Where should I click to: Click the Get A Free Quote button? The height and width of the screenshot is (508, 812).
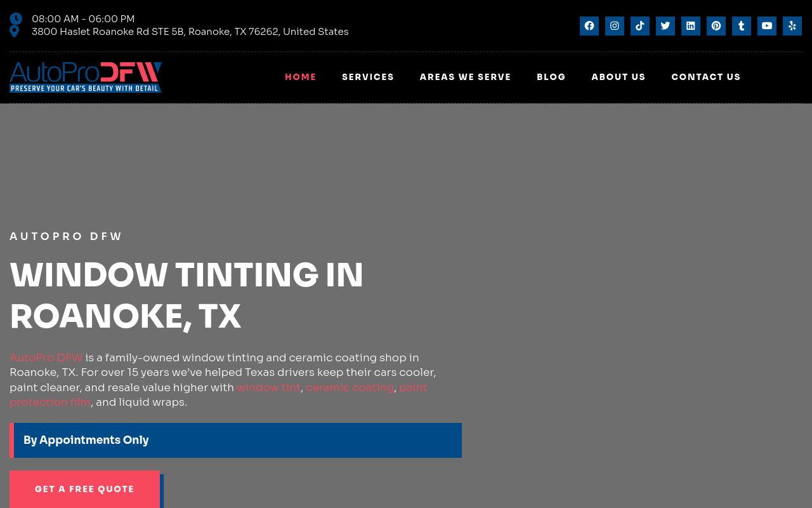pos(84,489)
